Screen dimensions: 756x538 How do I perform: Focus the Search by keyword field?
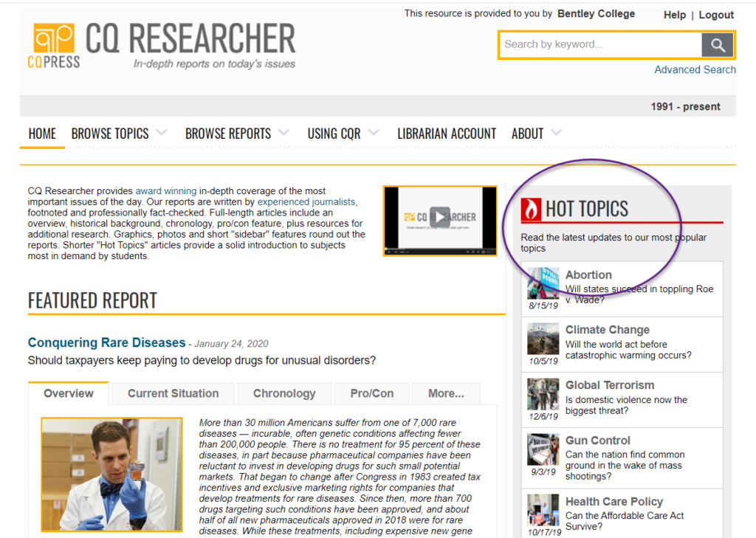tap(599, 44)
